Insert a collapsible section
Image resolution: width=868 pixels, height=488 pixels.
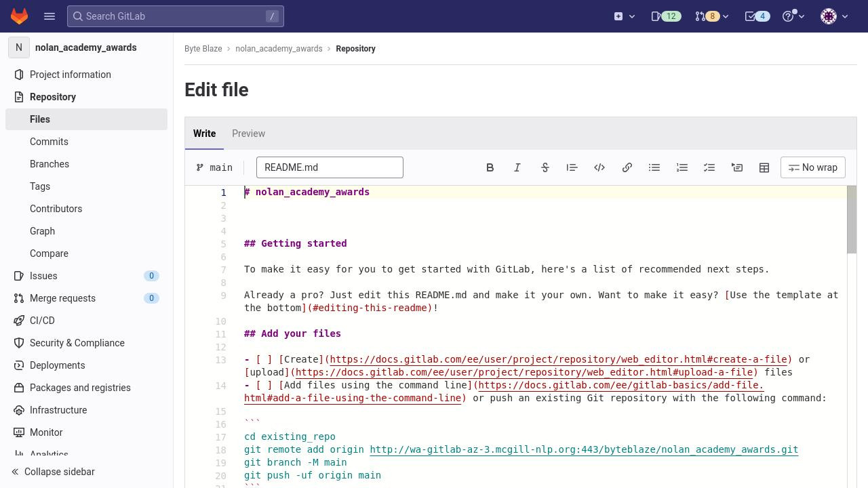tap(737, 167)
